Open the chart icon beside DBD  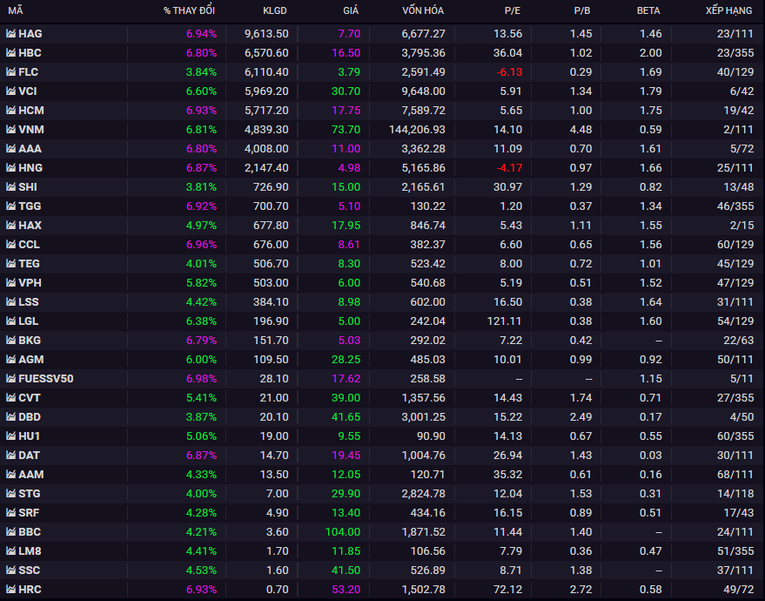11,417
